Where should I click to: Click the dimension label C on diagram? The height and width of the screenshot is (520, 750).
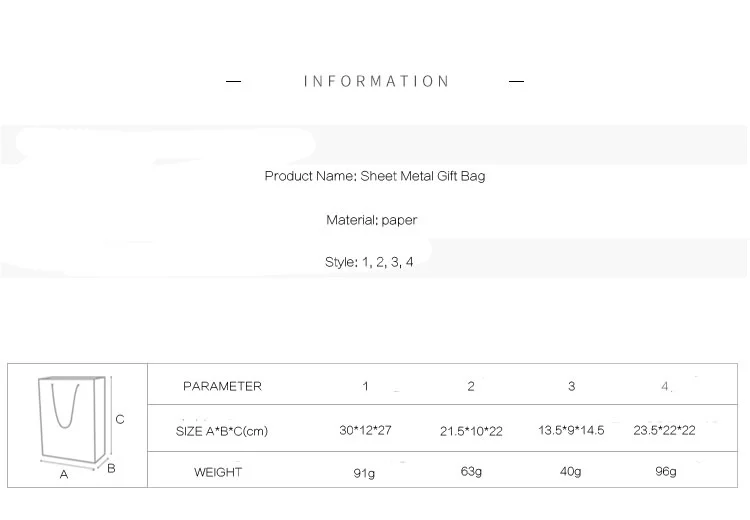(x=120, y=419)
